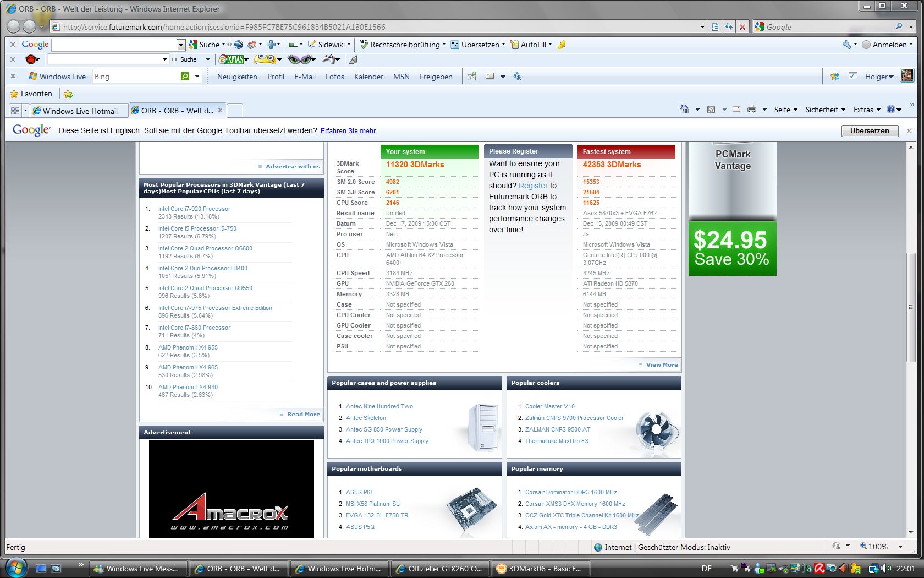Switch to the Windows Live Hotmail tab

click(x=80, y=111)
